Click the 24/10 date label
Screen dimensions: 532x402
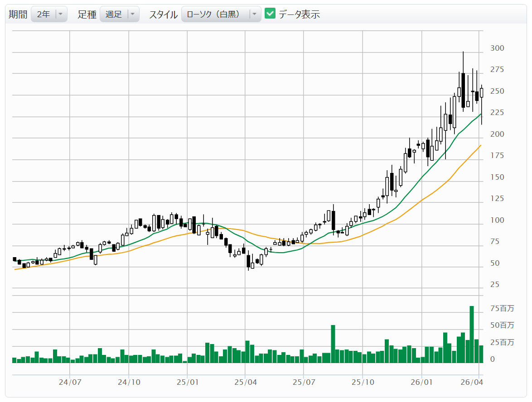point(129,382)
